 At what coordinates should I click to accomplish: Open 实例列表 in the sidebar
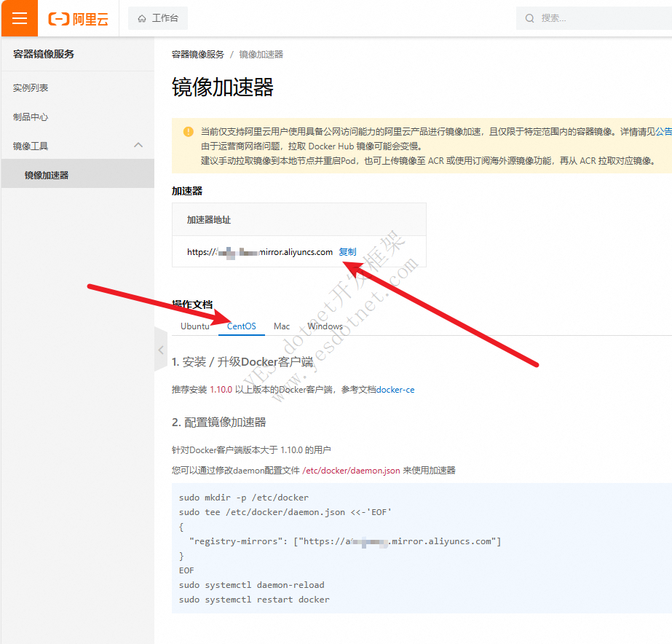[x=31, y=88]
